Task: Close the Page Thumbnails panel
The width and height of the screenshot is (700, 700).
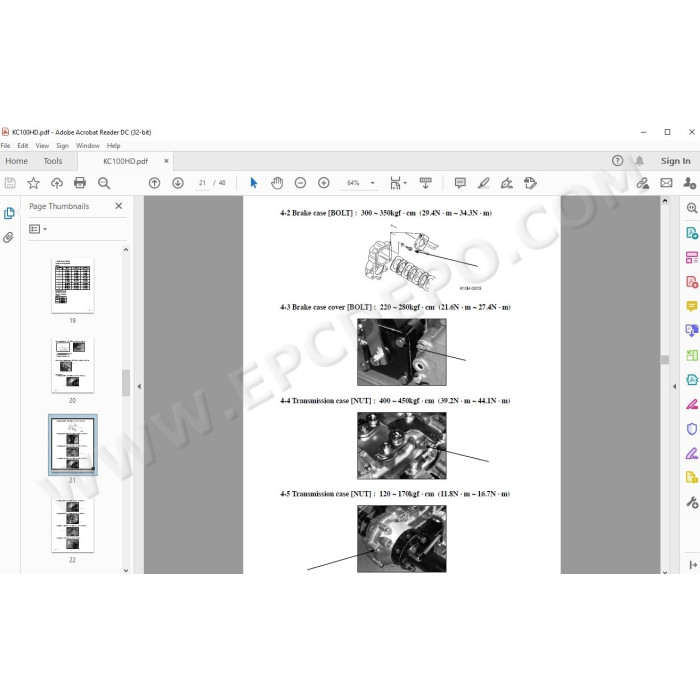Action: click(119, 206)
